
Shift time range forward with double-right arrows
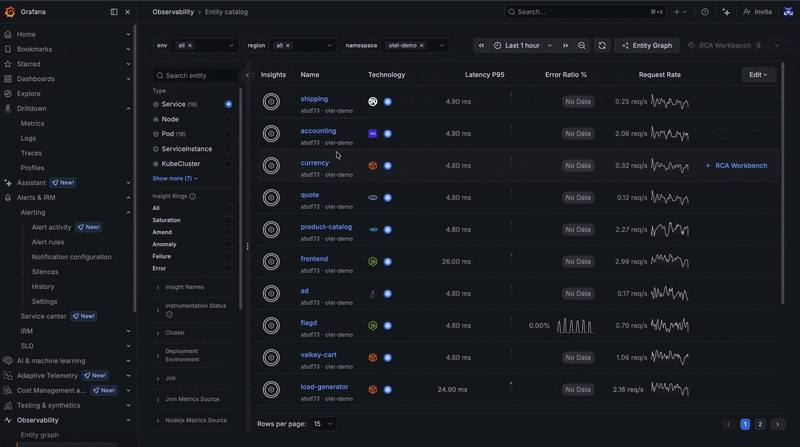(x=565, y=45)
